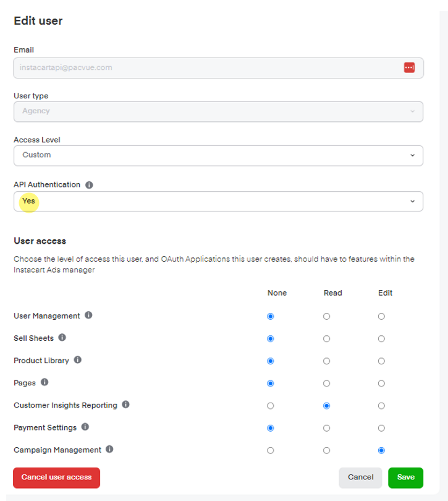Set Product Library to Edit
This screenshot has height=501, width=448.
pos(381,361)
